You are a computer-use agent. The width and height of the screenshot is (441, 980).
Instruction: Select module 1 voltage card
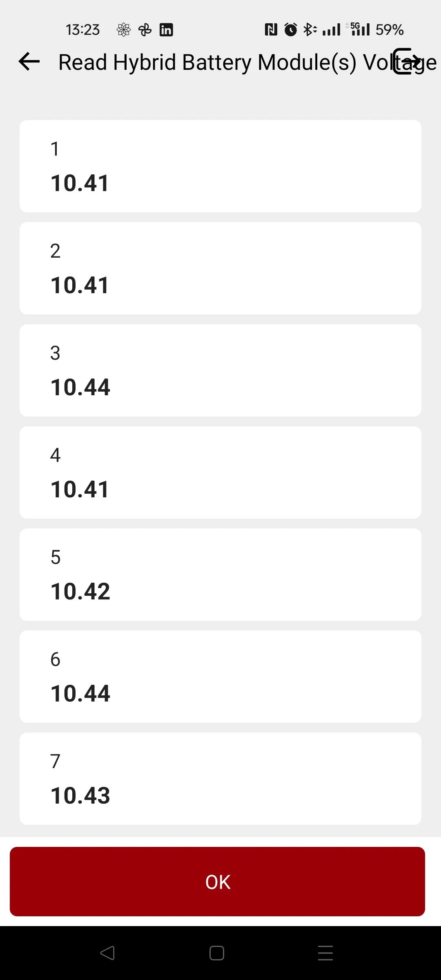(x=220, y=166)
